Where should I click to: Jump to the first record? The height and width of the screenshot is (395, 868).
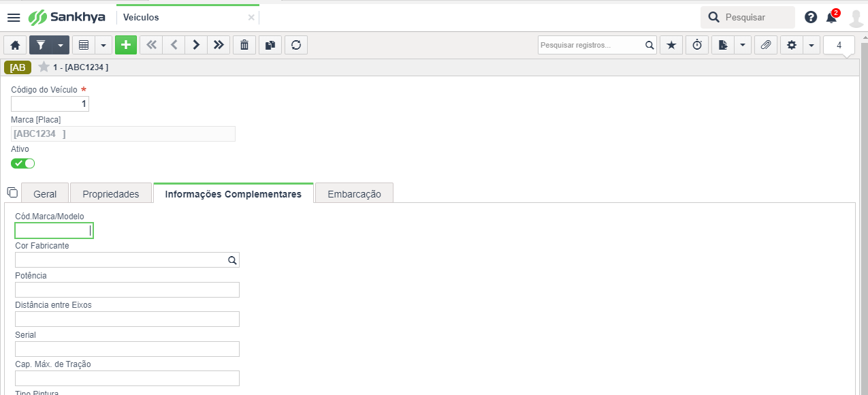click(x=151, y=45)
